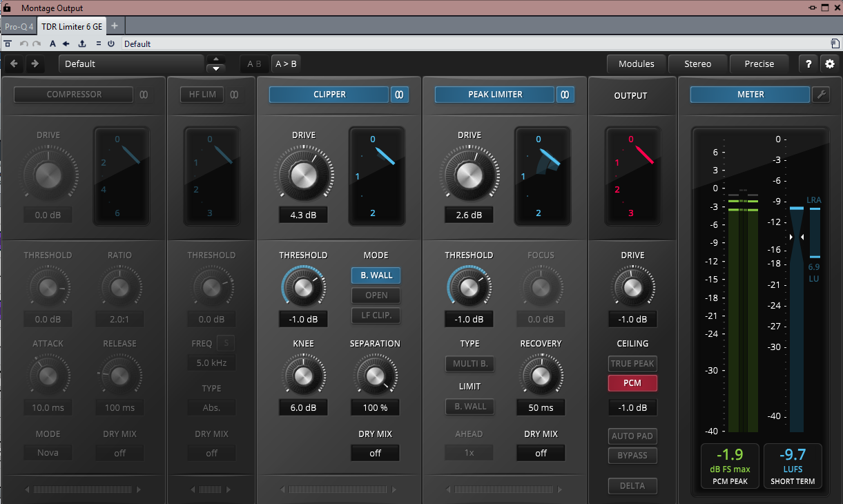Switch to the Pro-Q 4 tab
843x504 pixels.
(x=19, y=26)
